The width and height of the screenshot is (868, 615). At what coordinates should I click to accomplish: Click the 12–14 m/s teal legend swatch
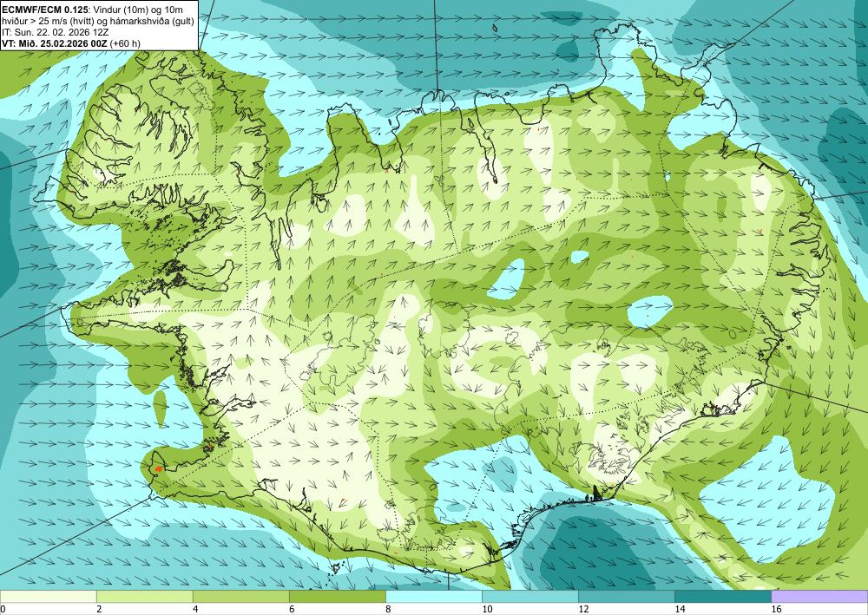click(x=626, y=597)
